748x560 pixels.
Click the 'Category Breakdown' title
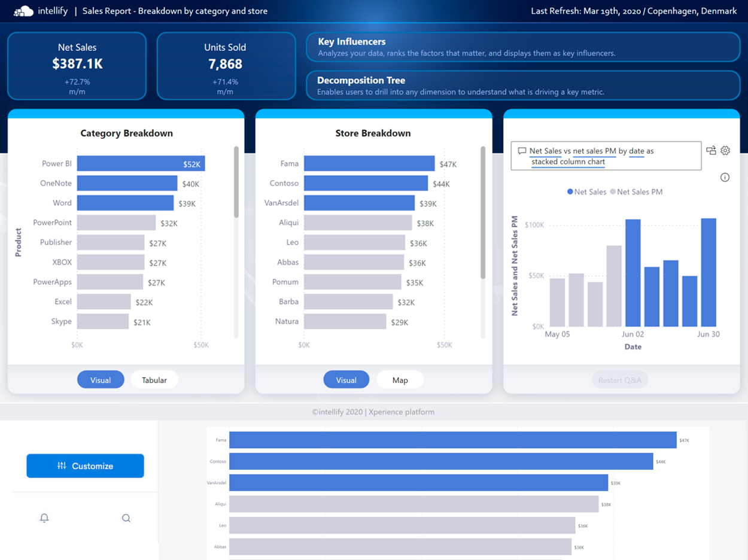click(126, 133)
